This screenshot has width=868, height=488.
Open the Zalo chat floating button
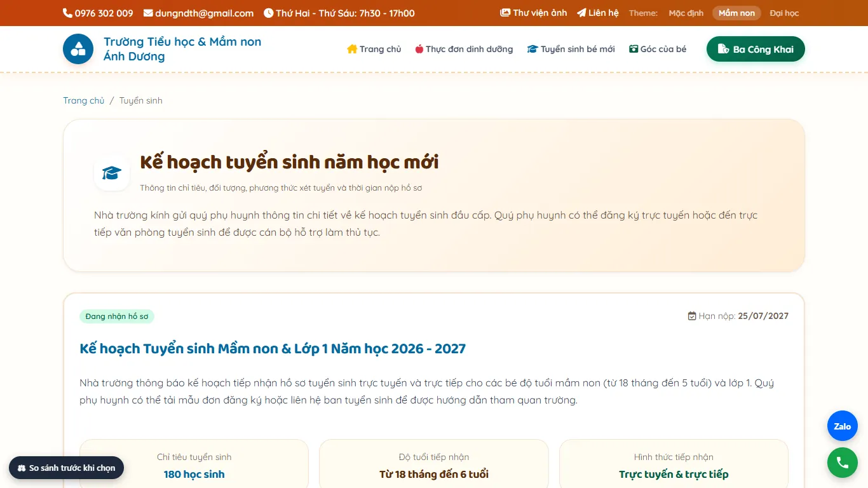[x=843, y=426]
